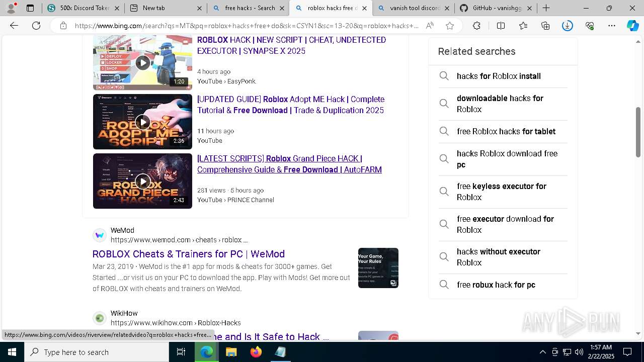Open the Browser essentials icon
The width and height of the screenshot is (644, 362).
[590, 26]
